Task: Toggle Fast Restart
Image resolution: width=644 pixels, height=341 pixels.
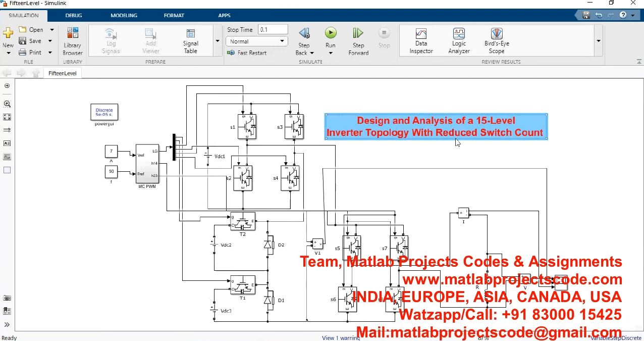Action: pyautogui.click(x=247, y=53)
